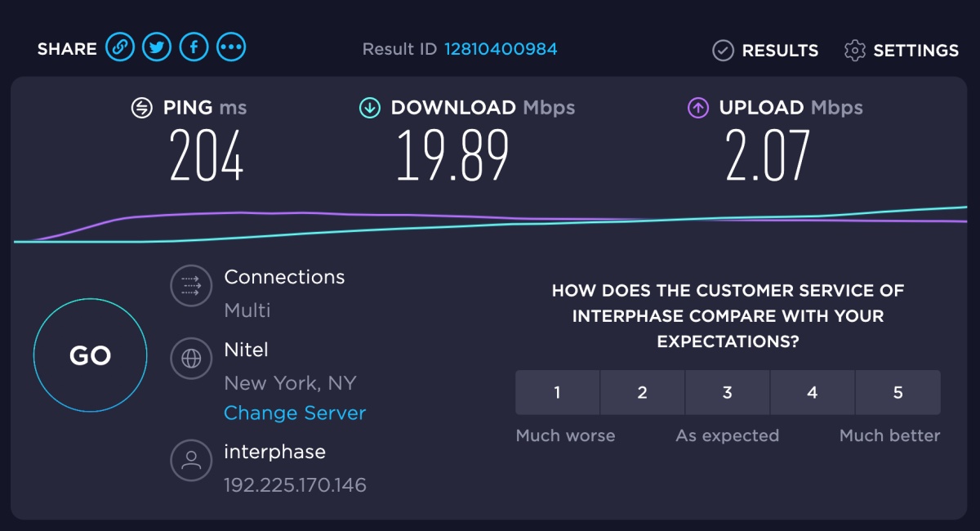Open the Settings page
This screenshot has width=980, height=531.
pyautogui.click(x=902, y=51)
